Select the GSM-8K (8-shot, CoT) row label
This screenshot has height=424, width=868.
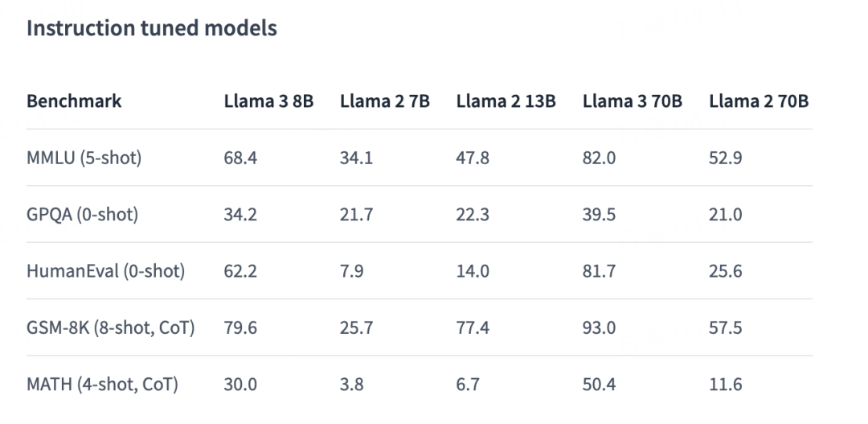[x=110, y=328]
